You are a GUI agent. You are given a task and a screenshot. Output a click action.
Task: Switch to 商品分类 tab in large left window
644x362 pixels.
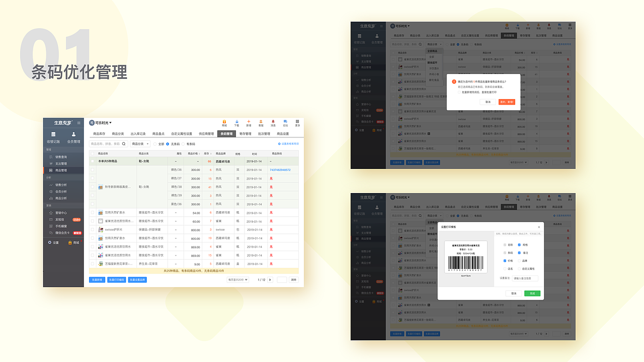pos(118,134)
